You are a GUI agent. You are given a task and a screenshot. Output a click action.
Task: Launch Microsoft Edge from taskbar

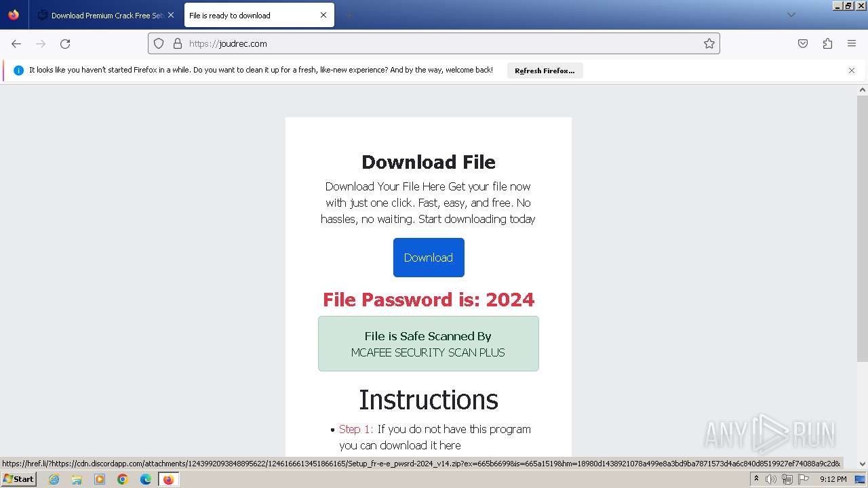tap(146, 479)
